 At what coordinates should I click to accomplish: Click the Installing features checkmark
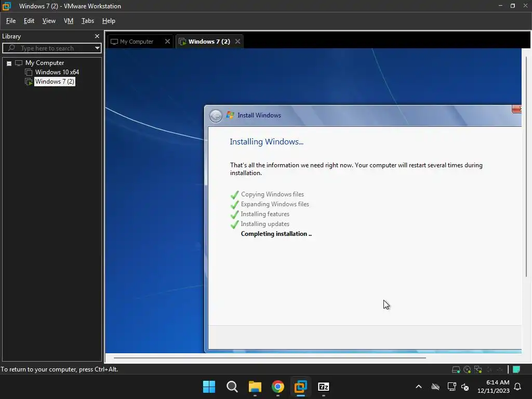(234, 215)
